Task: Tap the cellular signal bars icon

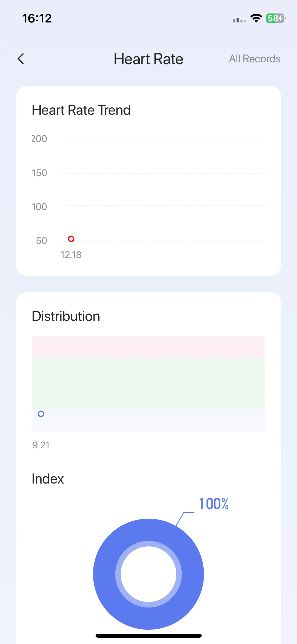Action: (x=239, y=20)
